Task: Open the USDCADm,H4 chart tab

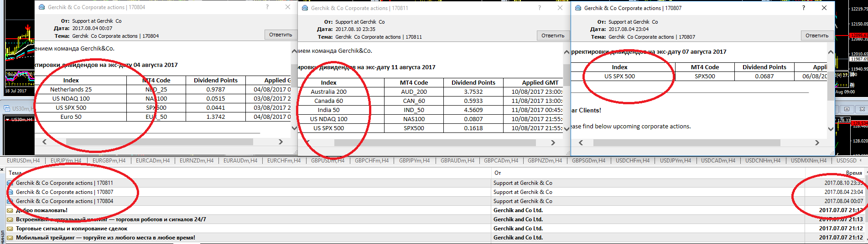Action: click(718, 160)
